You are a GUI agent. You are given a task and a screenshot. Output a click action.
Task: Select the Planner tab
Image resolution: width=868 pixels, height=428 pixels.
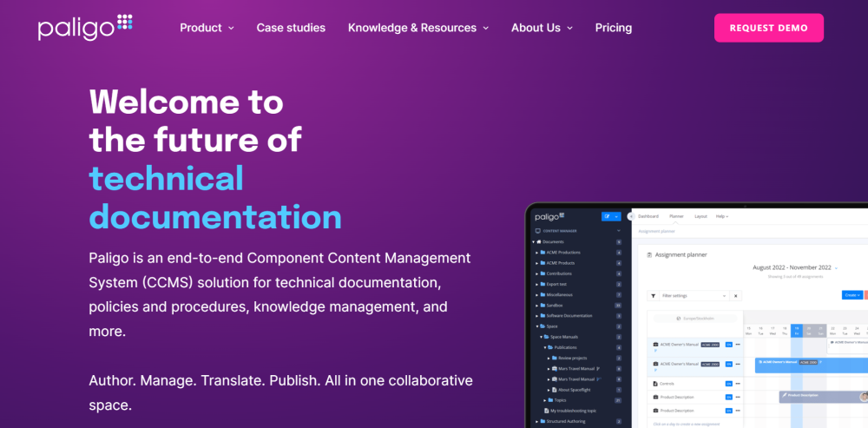(676, 216)
